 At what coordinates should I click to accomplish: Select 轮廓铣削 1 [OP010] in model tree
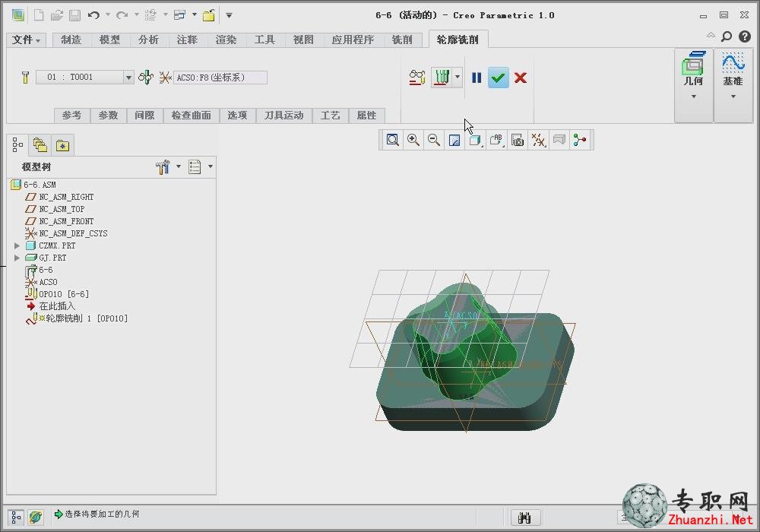click(x=87, y=318)
